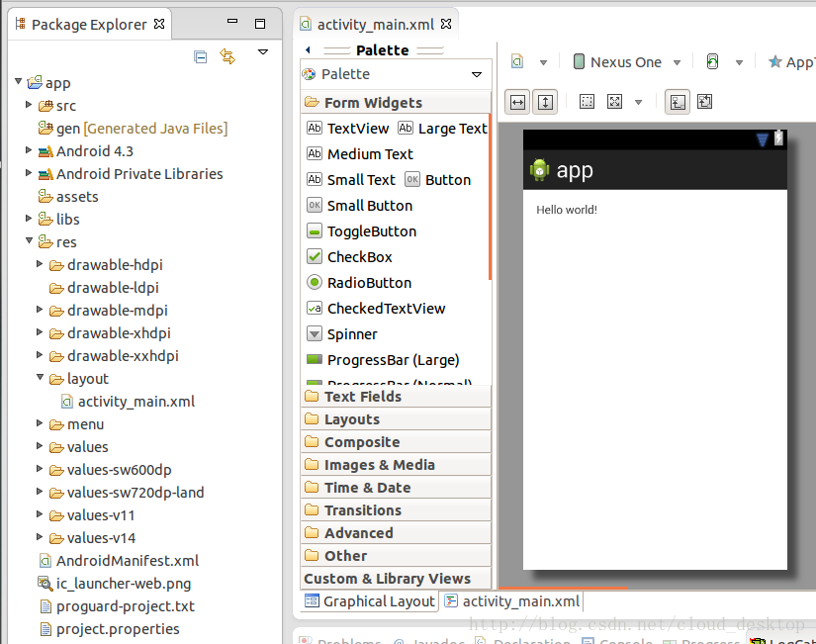
Task: Select AndroidManifest.xml in the tree
Action: tap(119, 561)
